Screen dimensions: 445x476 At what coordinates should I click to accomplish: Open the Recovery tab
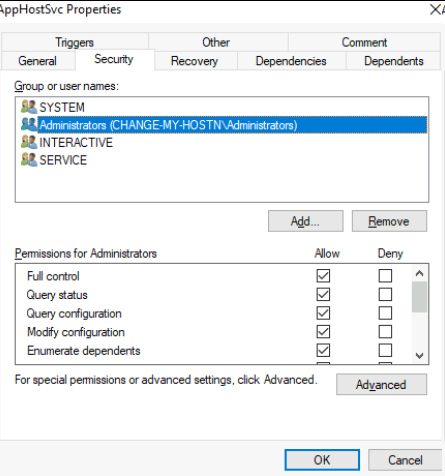195,61
